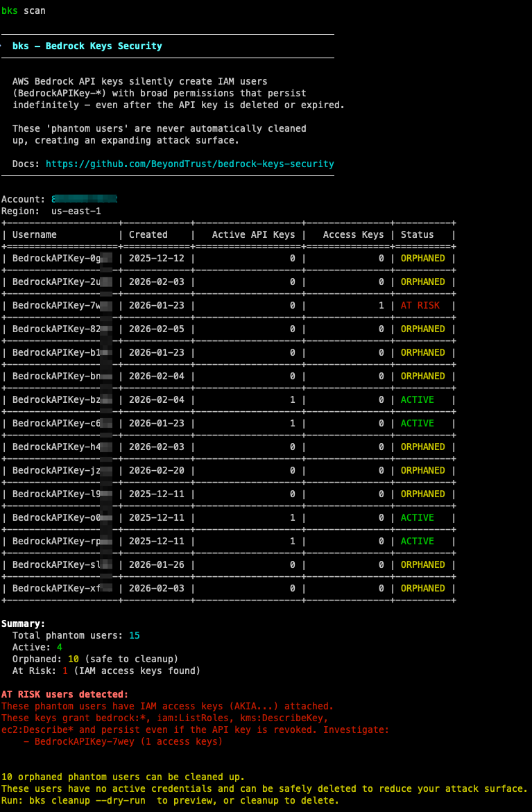Click the 'Access Keys' column header
532x812 pixels.
pyautogui.click(x=353, y=234)
